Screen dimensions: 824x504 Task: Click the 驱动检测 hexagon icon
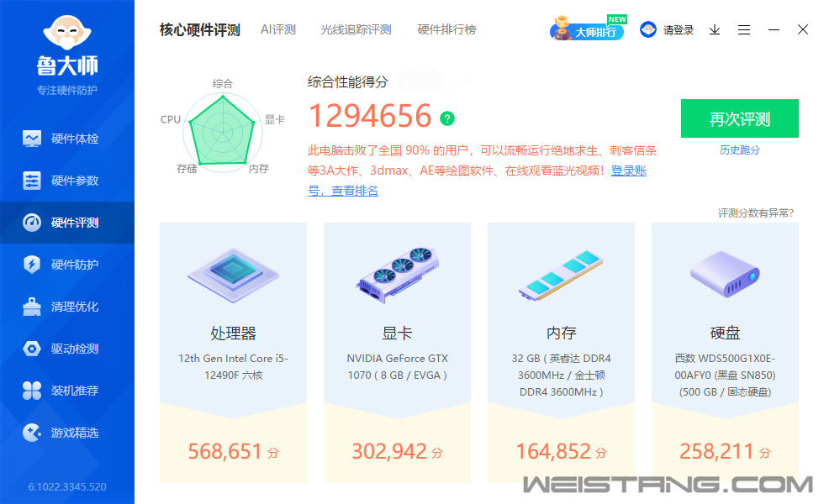[x=32, y=349]
